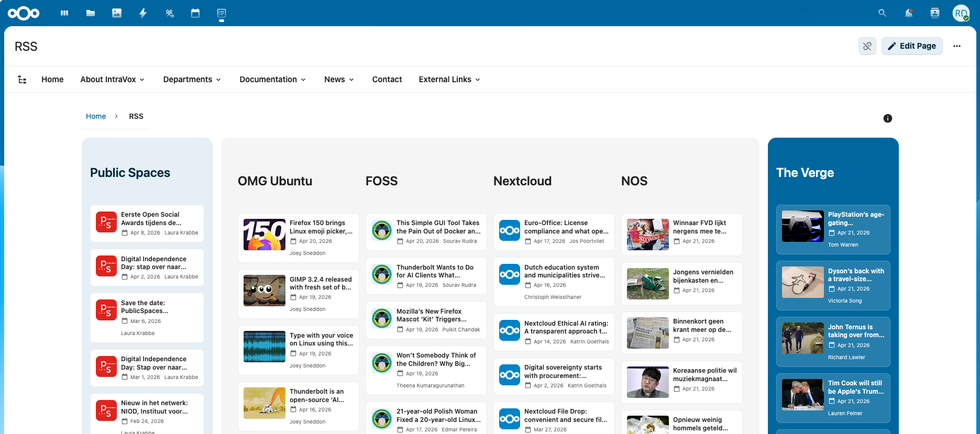Click the Tim Cook article thumbnail
The image size is (980, 434).
(803, 395)
